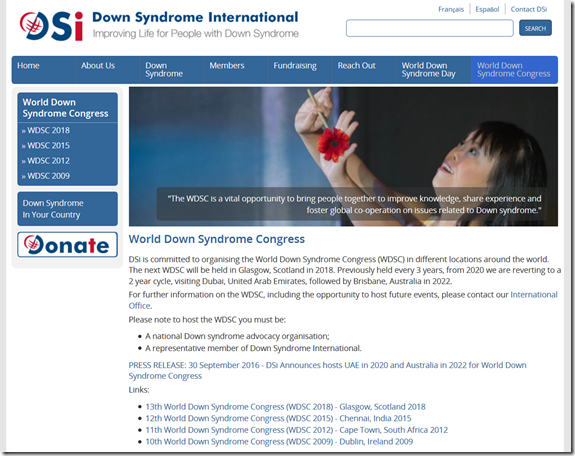575x456 pixels.
Task: Click the DSi logo in the header
Action: (51, 26)
